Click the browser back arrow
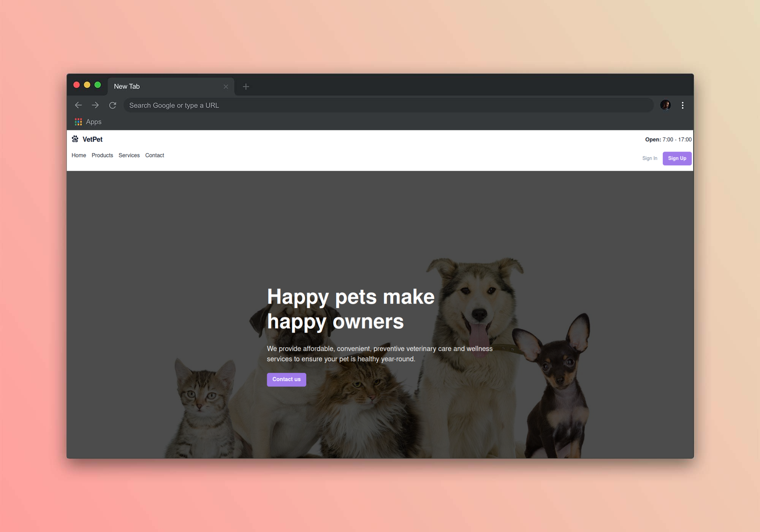760x532 pixels. point(78,105)
